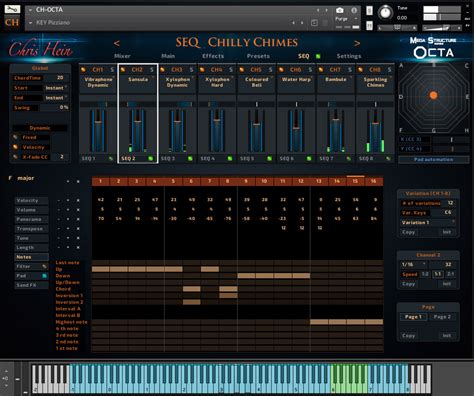Go to next preset with right arrow

pyautogui.click(x=357, y=43)
